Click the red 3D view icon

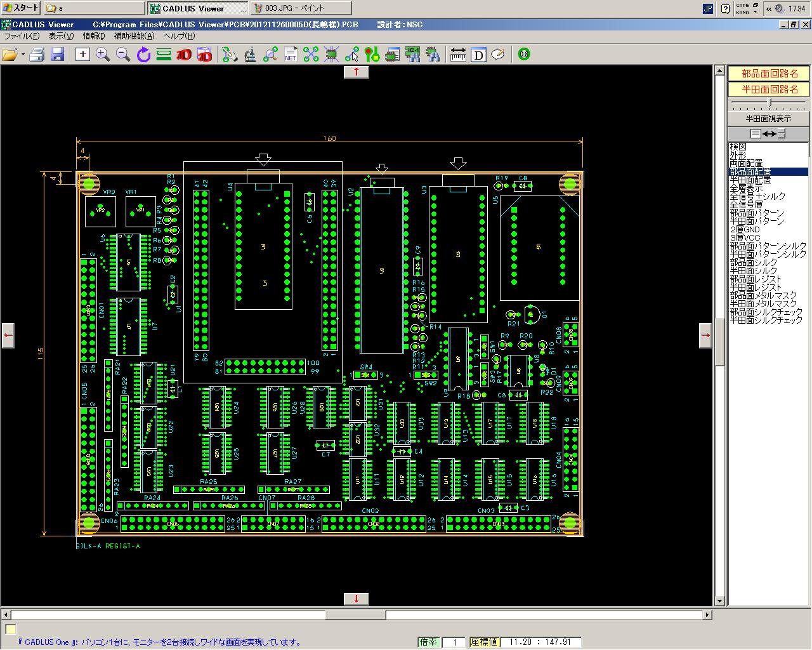click(x=184, y=55)
